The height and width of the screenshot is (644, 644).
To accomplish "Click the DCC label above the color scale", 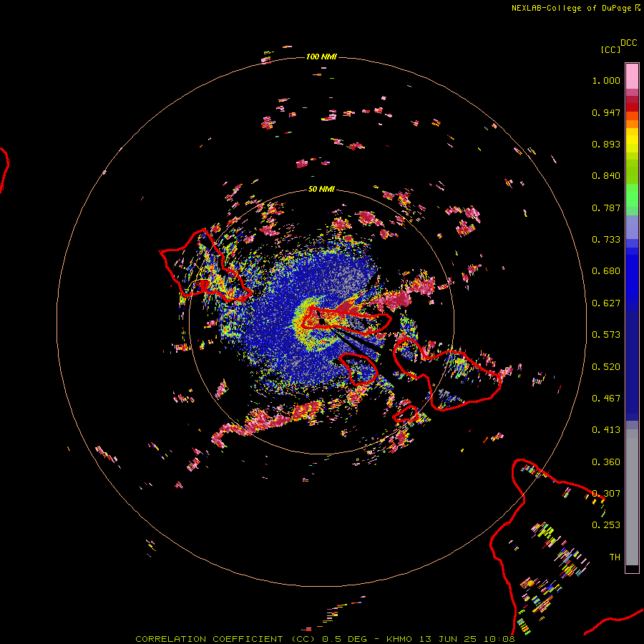I will (x=628, y=43).
